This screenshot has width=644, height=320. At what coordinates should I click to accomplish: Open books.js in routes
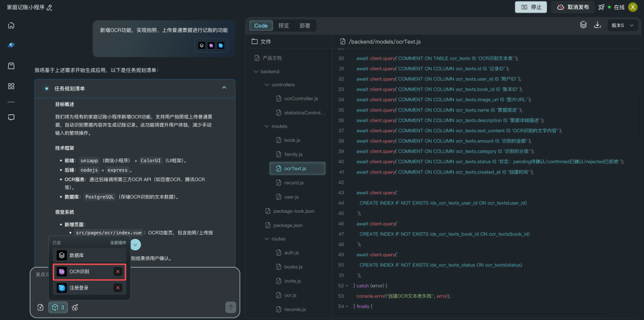coord(289,267)
